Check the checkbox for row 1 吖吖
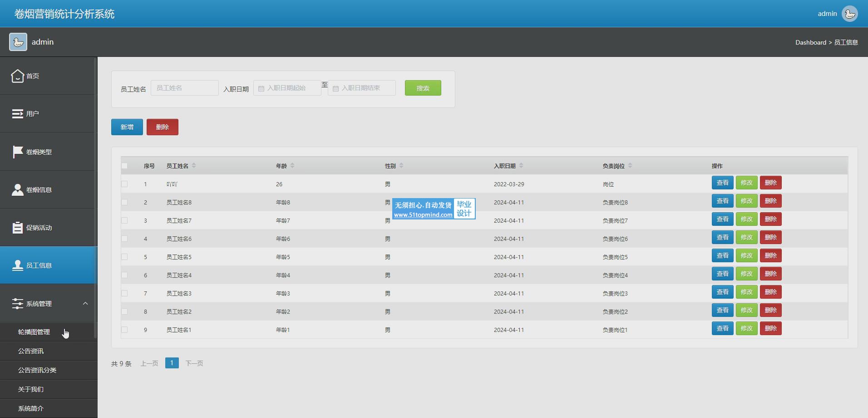 pos(124,184)
